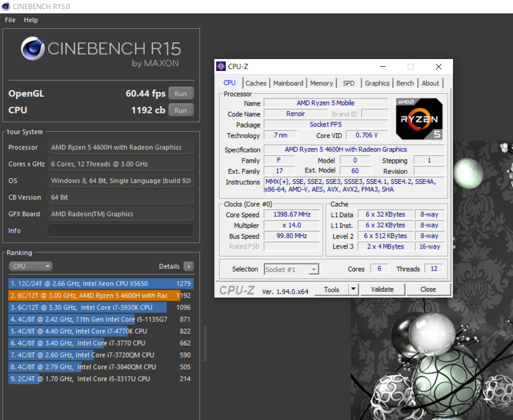This screenshot has width=513, height=420.
Task: Click the Bus Speed value 99.80 MHz
Action: coord(292,236)
